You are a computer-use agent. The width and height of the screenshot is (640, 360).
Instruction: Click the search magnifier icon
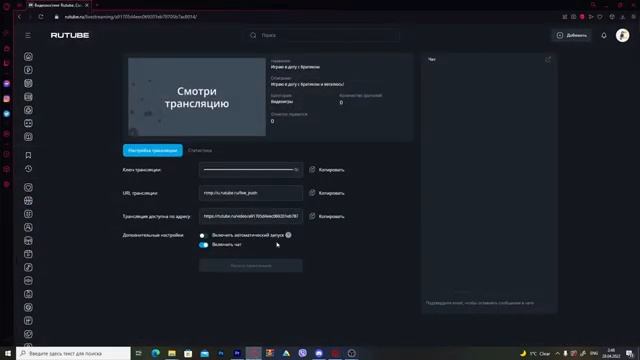(253, 36)
